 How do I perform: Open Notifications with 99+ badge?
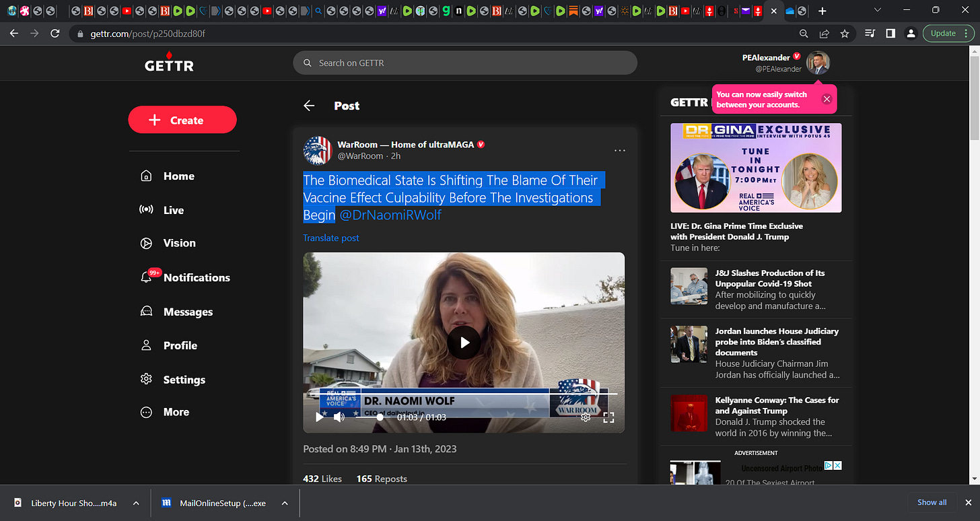[x=184, y=277]
